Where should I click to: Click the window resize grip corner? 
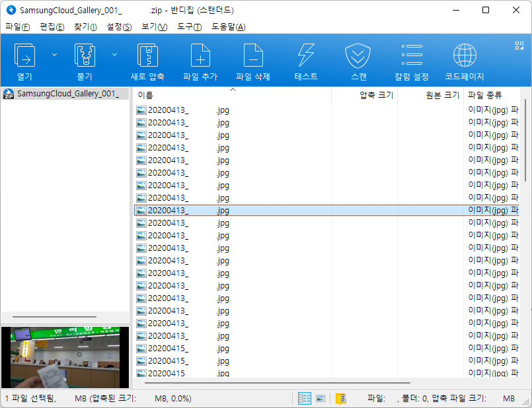[525, 402]
